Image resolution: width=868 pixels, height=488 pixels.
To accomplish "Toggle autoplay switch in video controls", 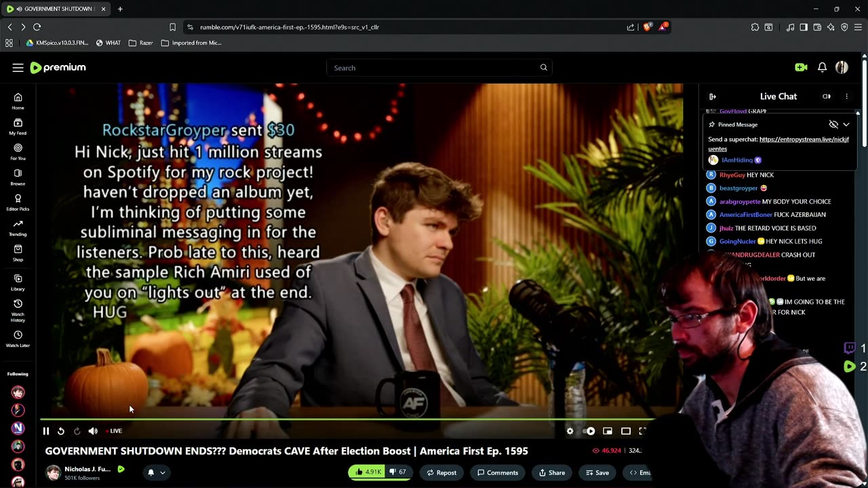I will pos(589,431).
